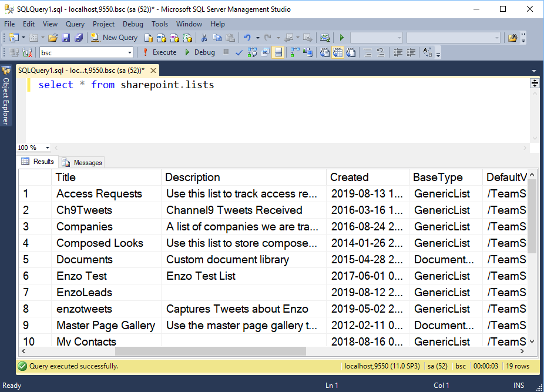Select the SQLQuery1.sql document tab

[81, 71]
